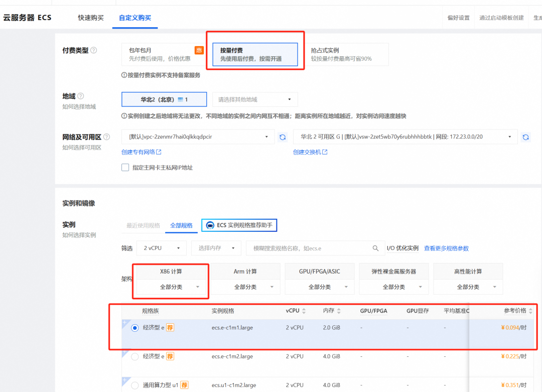Click 查看更多规格参数 link
This screenshot has height=392, width=542.
446,248
